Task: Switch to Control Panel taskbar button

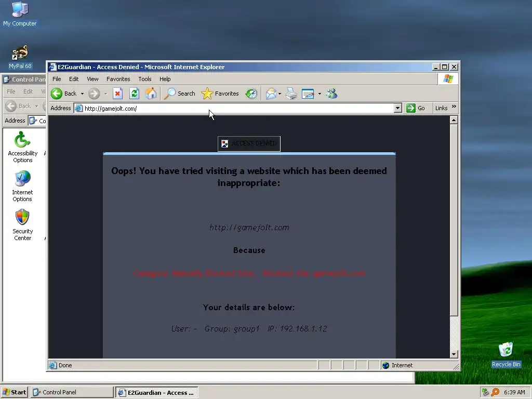Action: click(x=72, y=392)
